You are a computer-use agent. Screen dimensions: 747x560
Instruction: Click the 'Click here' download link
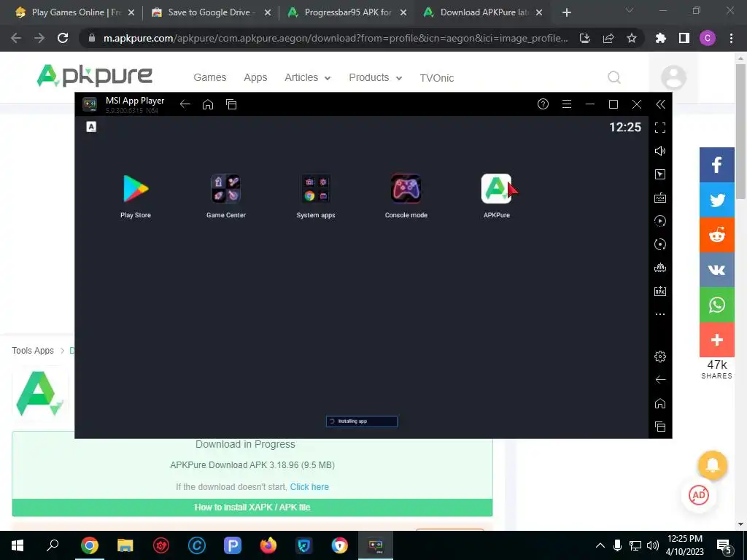(309, 486)
